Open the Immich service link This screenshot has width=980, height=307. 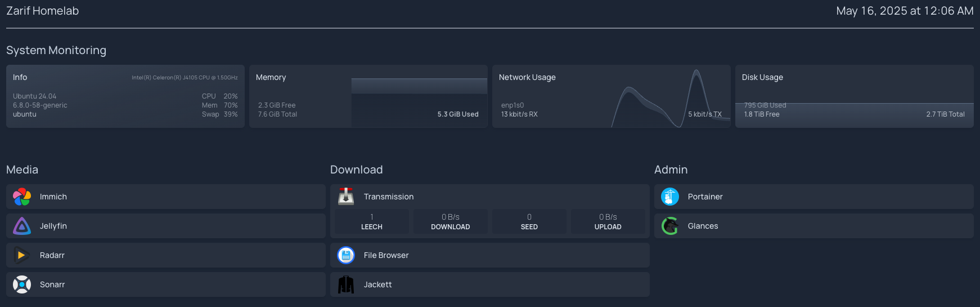click(53, 197)
